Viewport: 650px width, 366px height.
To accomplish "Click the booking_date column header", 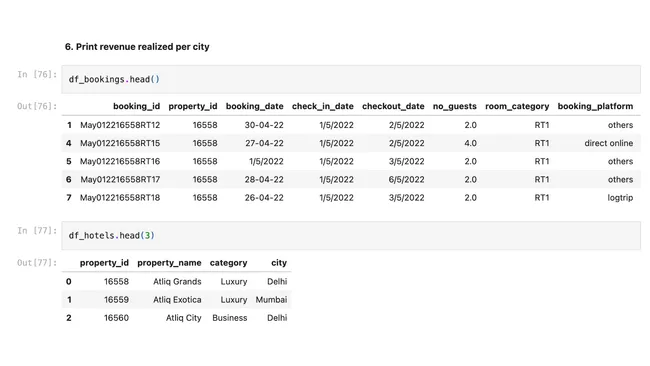I will tap(255, 106).
